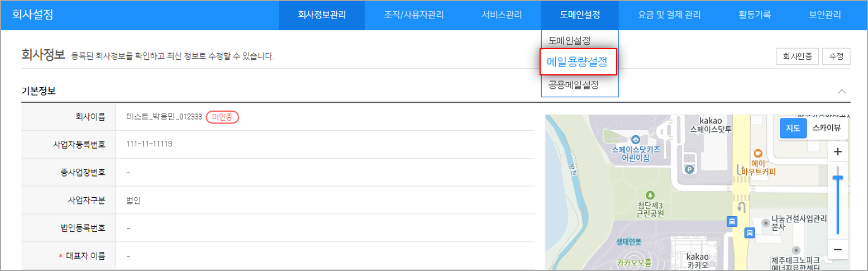The image size is (868, 271).
Task: Collapse the 기본정보 section chevron
Action: tap(842, 91)
